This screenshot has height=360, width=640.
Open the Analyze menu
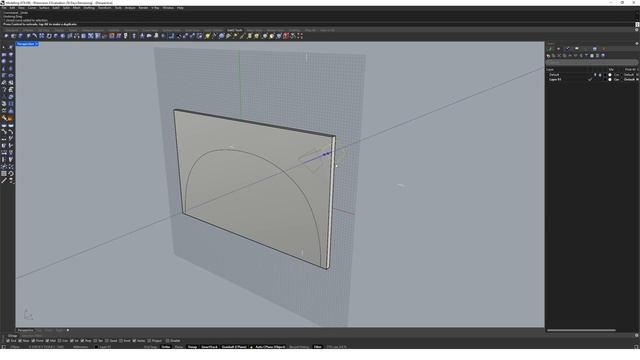coord(130,8)
